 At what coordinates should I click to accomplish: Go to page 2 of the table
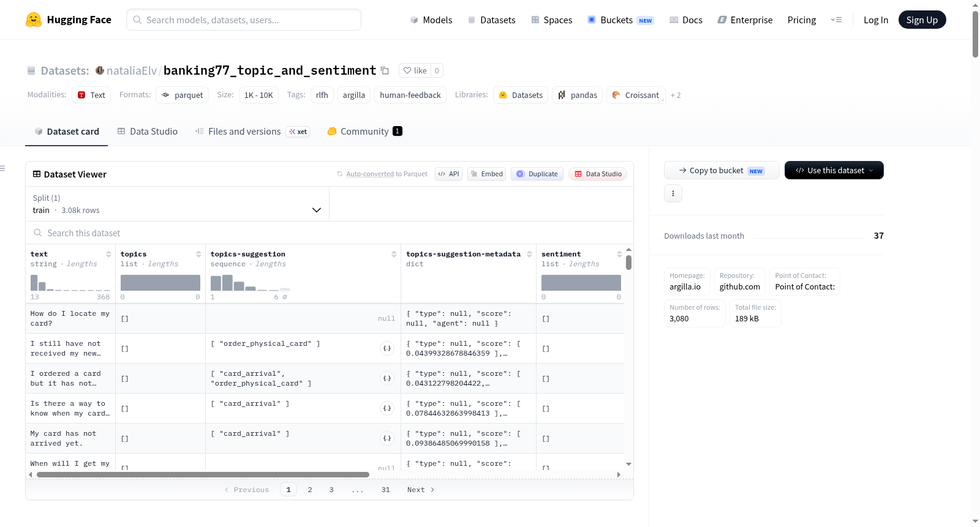pos(310,490)
